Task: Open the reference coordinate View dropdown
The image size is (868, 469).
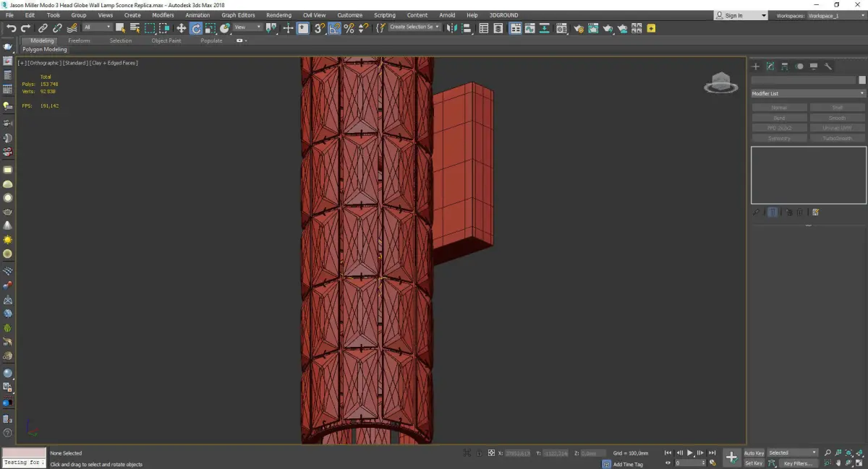Action: click(x=247, y=27)
